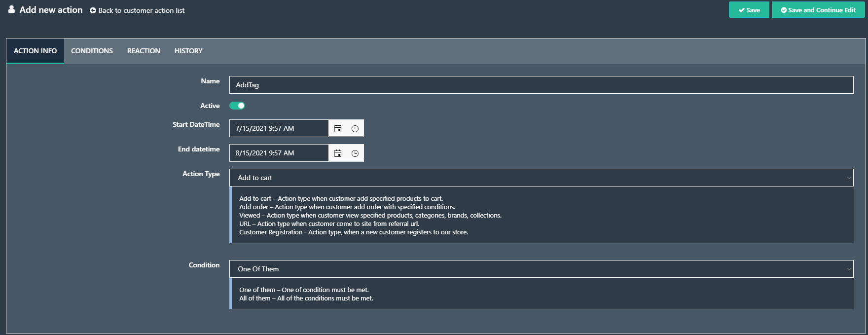868x335 pixels.
Task: Click the End datetime label
Action: 199,149
